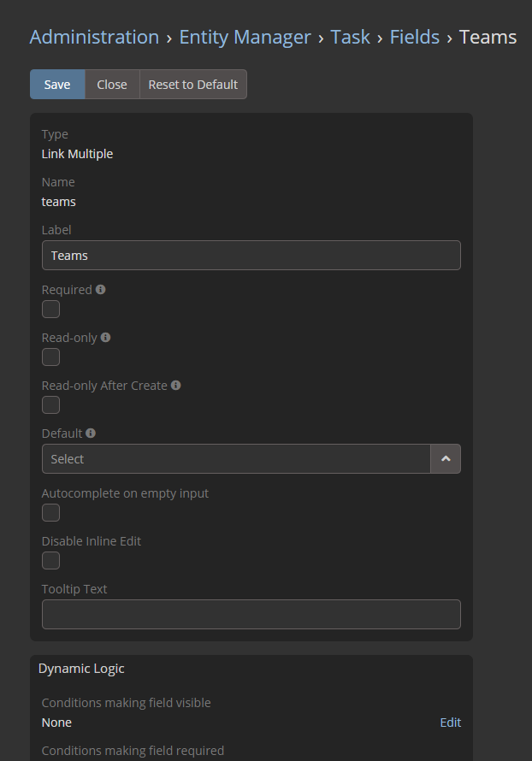Go to Administration breadcrumb
Screen dimensions: 532x761
pyautogui.click(x=94, y=37)
